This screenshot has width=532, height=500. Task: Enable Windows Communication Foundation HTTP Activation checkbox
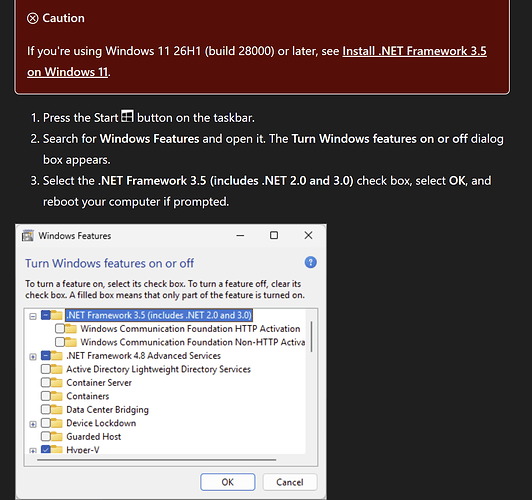tap(60, 329)
